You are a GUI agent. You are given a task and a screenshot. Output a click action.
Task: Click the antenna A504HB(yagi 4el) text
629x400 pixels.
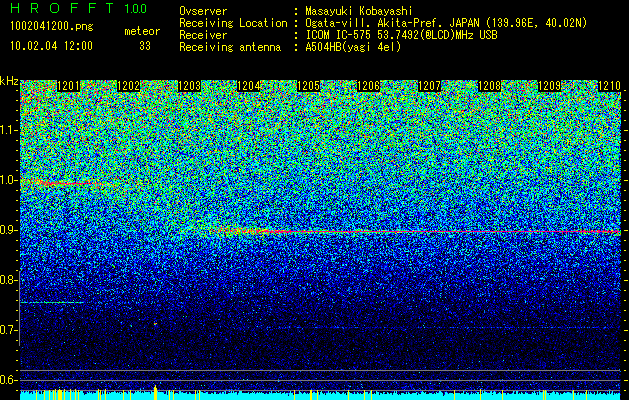[353, 47]
